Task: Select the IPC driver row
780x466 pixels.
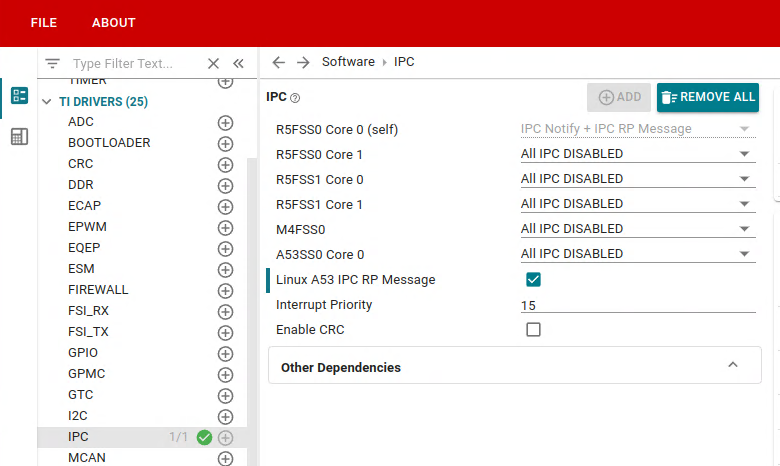Action: tap(142, 437)
